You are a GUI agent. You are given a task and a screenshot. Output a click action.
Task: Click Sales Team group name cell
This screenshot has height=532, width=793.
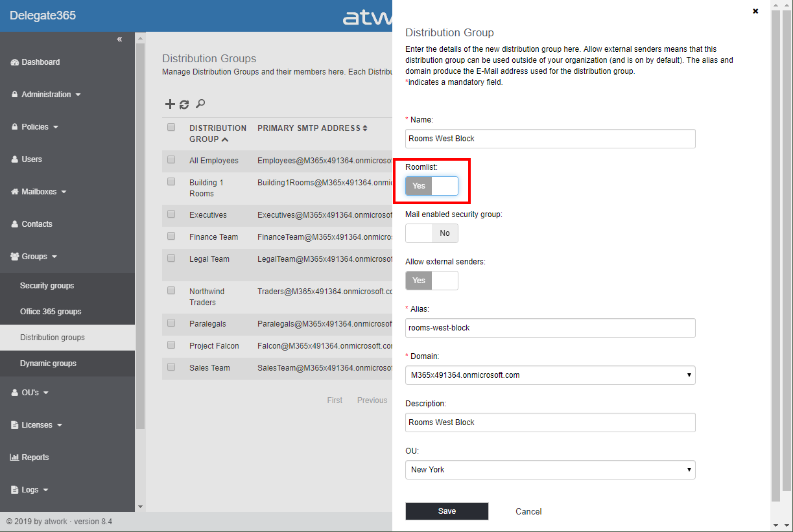(x=209, y=368)
